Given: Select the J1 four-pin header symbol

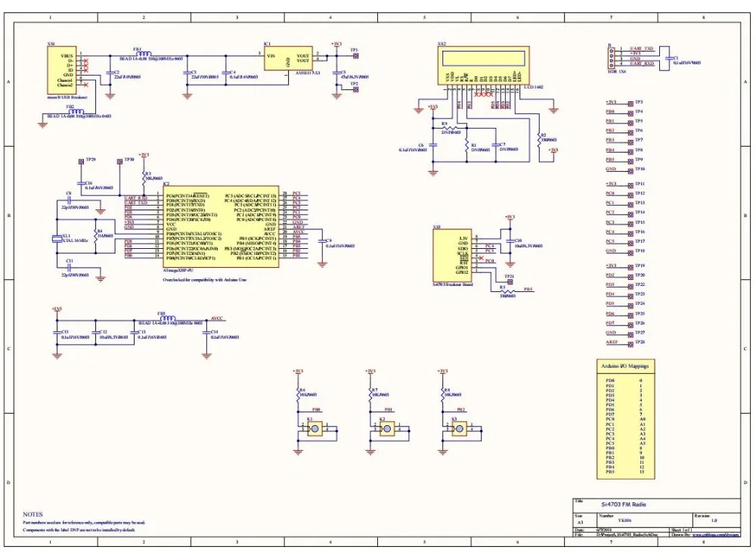Looking at the screenshot, I should pyautogui.click(x=611, y=58).
